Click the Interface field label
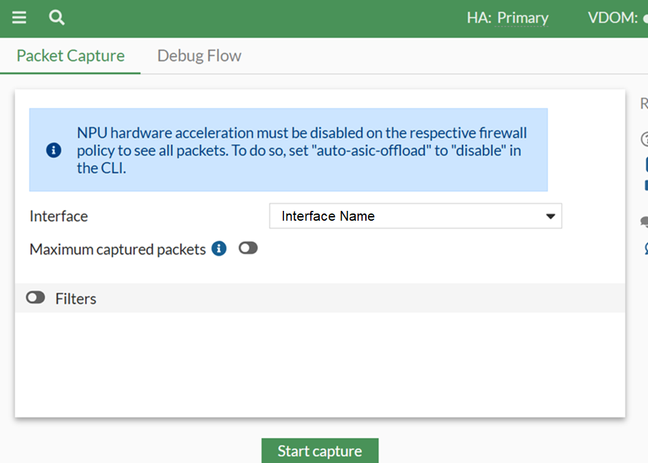 (x=59, y=216)
